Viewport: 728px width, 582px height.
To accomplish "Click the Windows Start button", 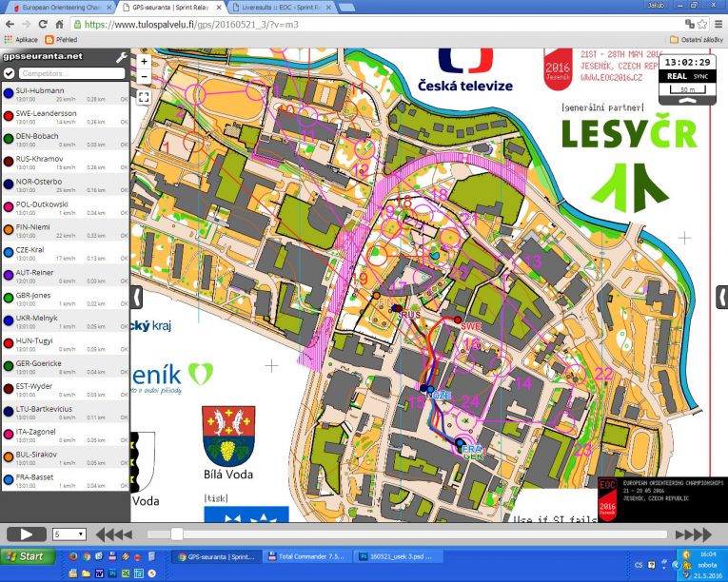I will [28, 556].
